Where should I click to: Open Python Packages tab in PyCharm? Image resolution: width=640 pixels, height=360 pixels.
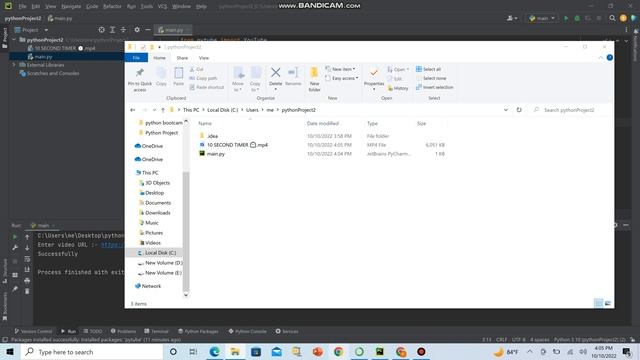(x=198, y=331)
